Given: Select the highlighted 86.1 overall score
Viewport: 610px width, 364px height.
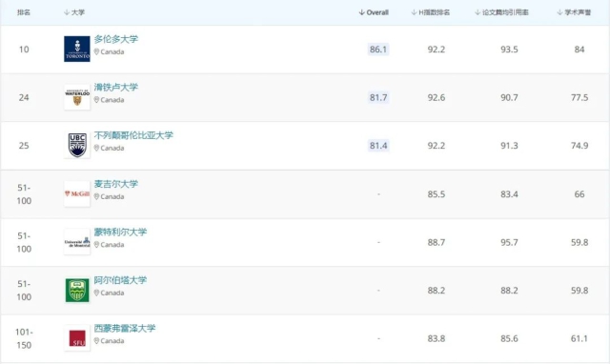Looking at the screenshot, I should pyautogui.click(x=378, y=50).
